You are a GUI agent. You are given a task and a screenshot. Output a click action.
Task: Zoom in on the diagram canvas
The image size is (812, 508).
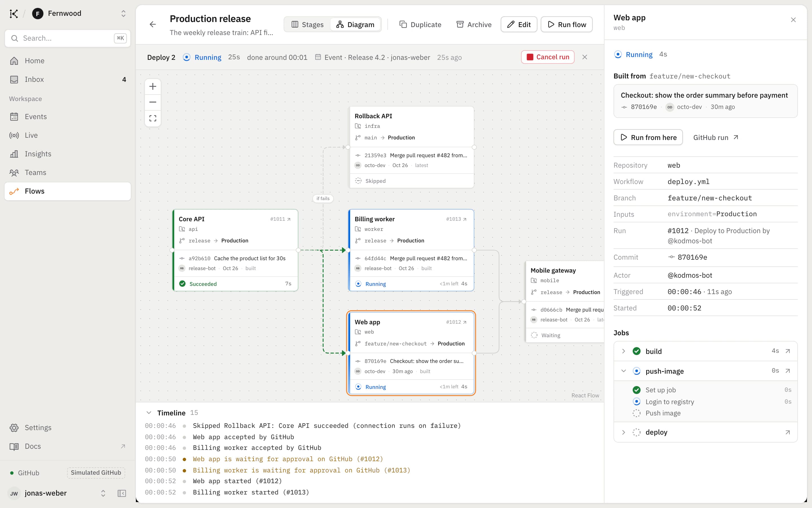[153, 86]
